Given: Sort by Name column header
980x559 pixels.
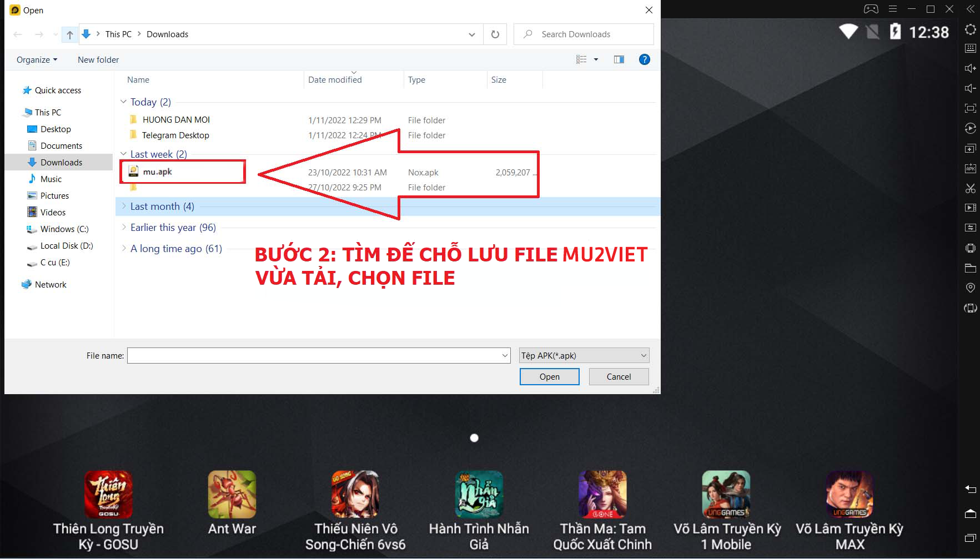Looking at the screenshot, I should (138, 80).
